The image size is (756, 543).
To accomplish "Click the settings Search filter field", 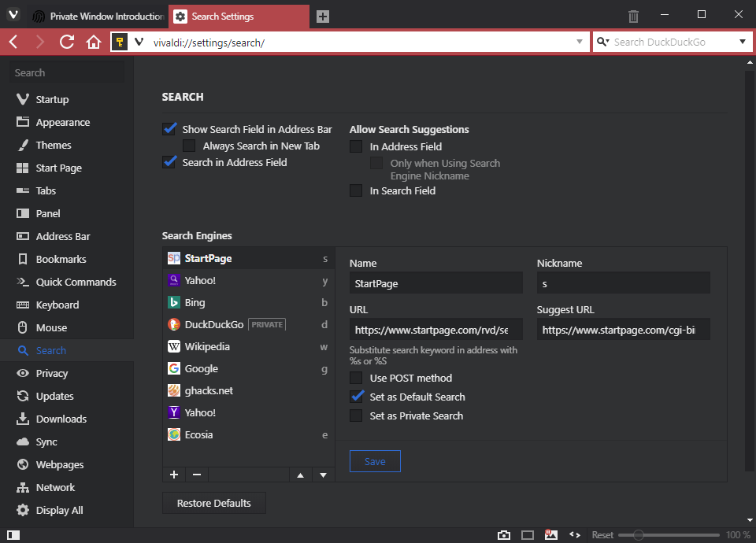I will point(67,72).
